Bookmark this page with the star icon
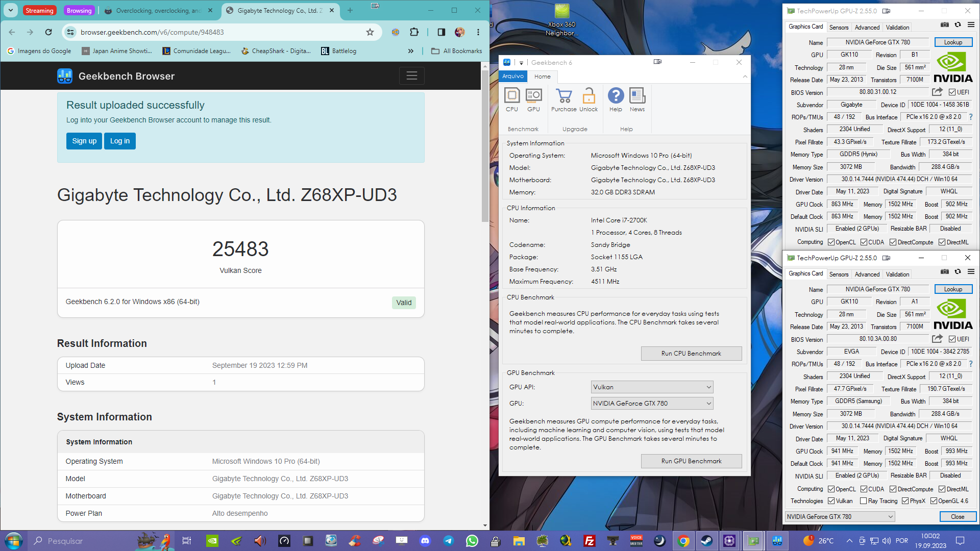Viewport: 980px width, 551px height. pyautogui.click(x=370, y=32)
